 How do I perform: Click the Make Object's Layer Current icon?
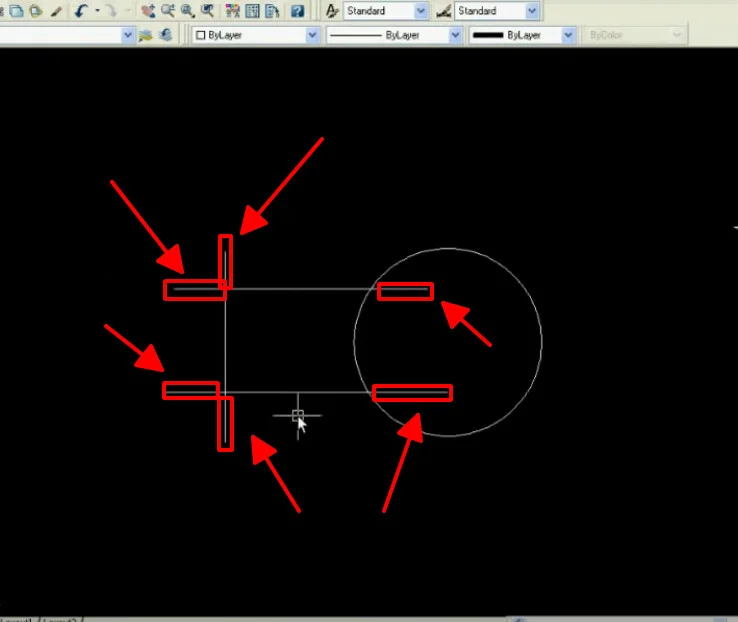click(146, 35)
